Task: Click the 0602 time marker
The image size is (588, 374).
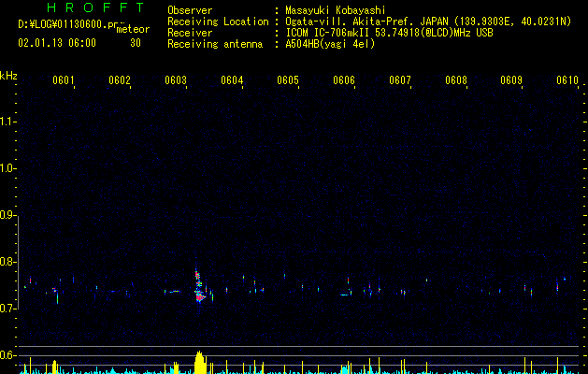Action: point(120,80)
